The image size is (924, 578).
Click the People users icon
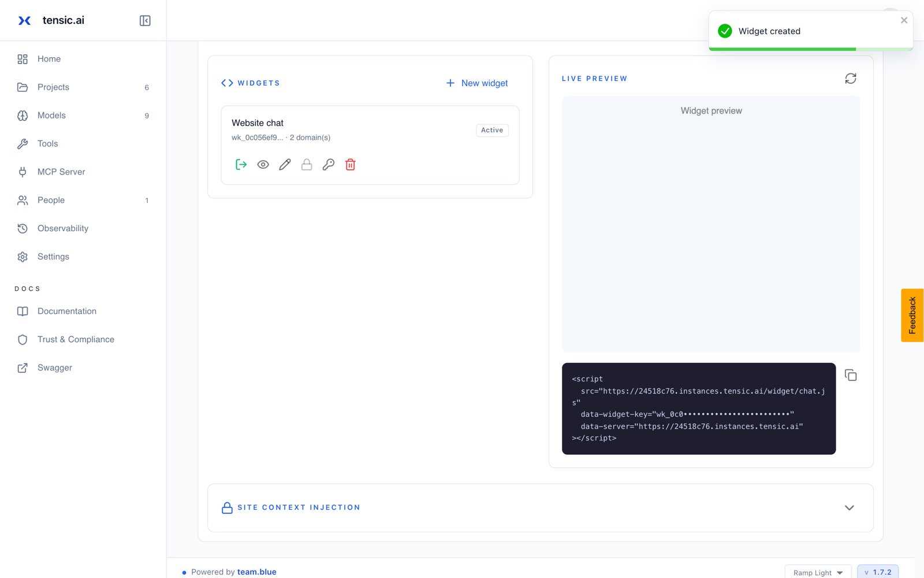pyautogui.click(x=23, y=200)
